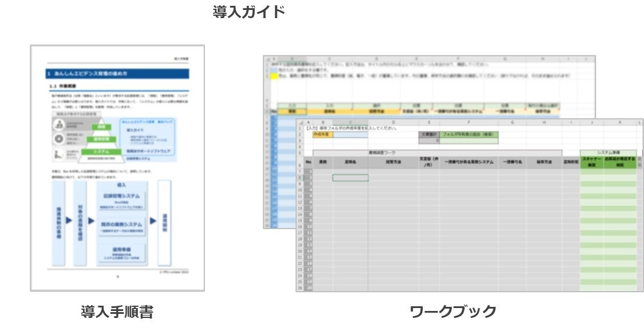Click the 導入ガイド heading

click(249, 12)
